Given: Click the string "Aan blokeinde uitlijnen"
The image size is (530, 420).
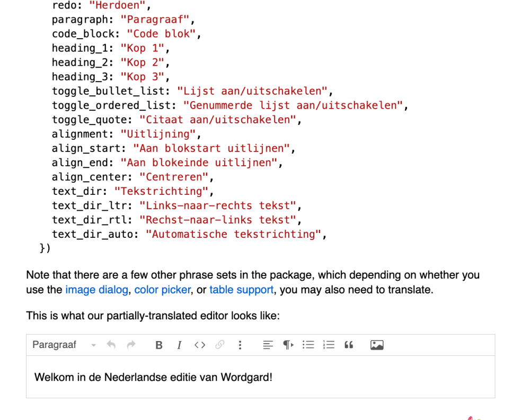Looking at the screenshot, I should pos(199,163).
